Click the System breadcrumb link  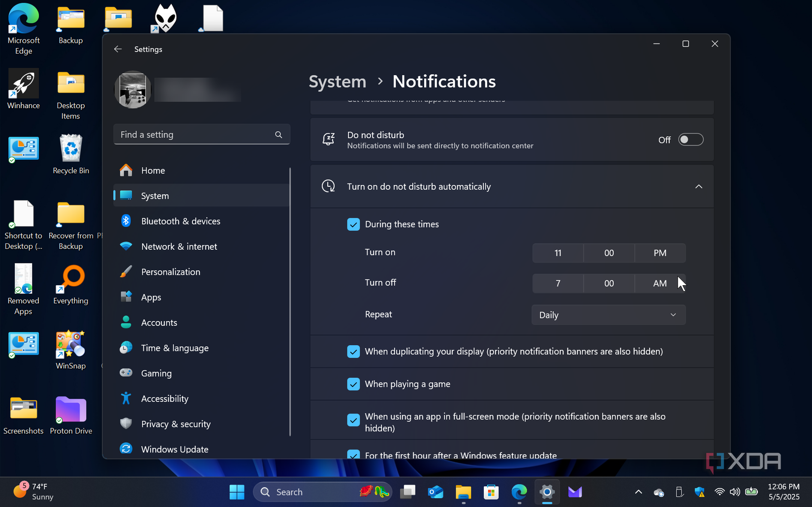337,82
